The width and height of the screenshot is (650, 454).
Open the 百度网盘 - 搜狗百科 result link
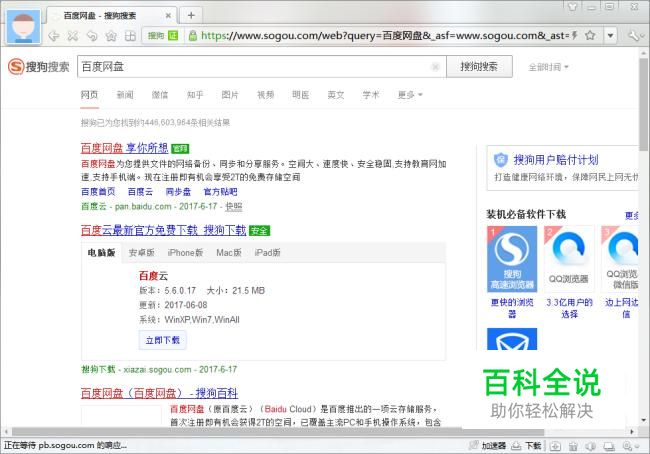point(160,393)
